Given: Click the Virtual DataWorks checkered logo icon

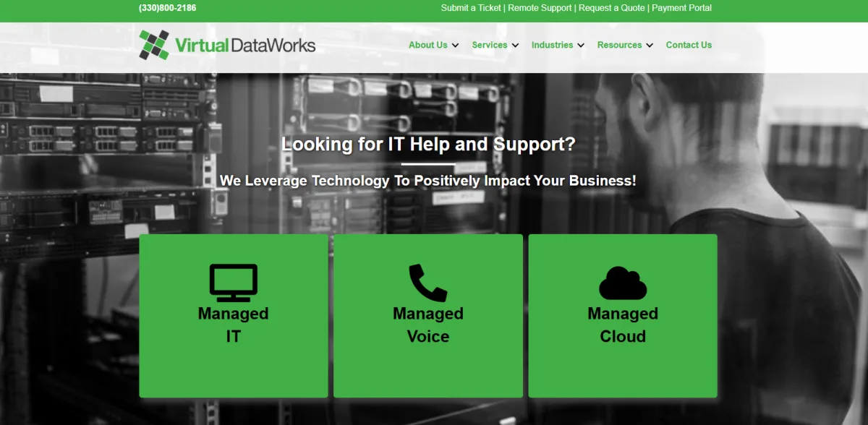Looking at the screenshot, I should pyautogui.click(x=154, y=45).
